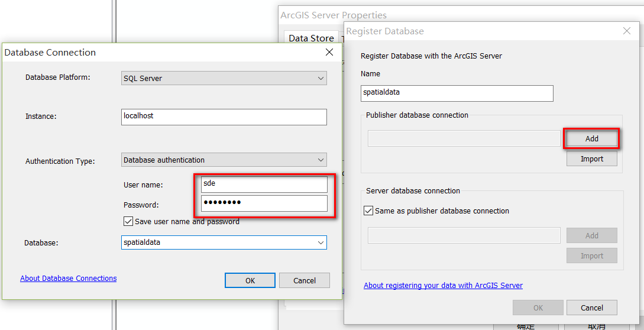
Task: Toggle Save user name and password checkbox
Action: (128, 221)
